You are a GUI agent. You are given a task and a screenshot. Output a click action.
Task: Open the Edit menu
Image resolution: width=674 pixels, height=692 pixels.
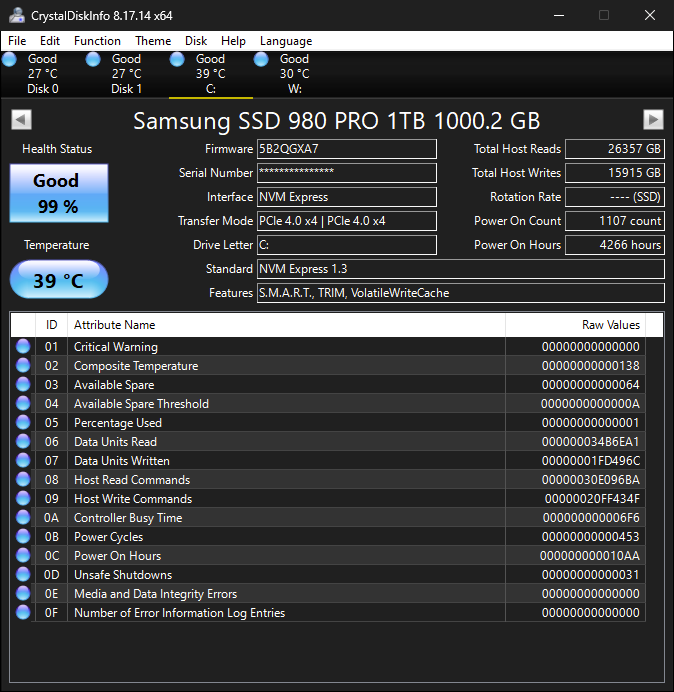coord(49,41)
